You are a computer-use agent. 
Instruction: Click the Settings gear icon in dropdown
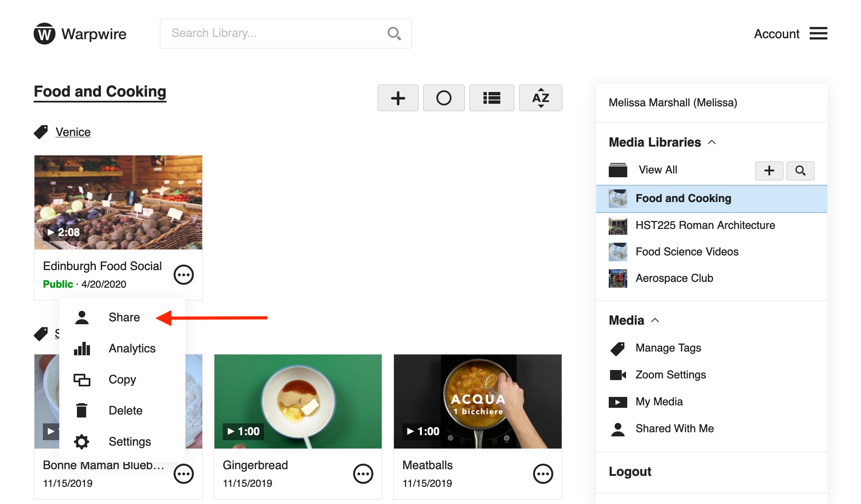coord(81,441)
